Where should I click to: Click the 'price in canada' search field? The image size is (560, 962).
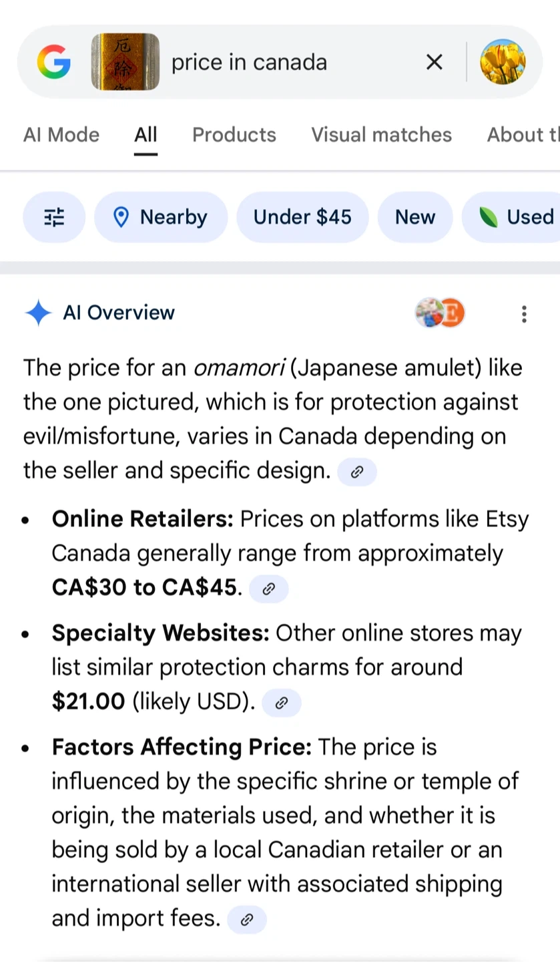coord(287,62)
